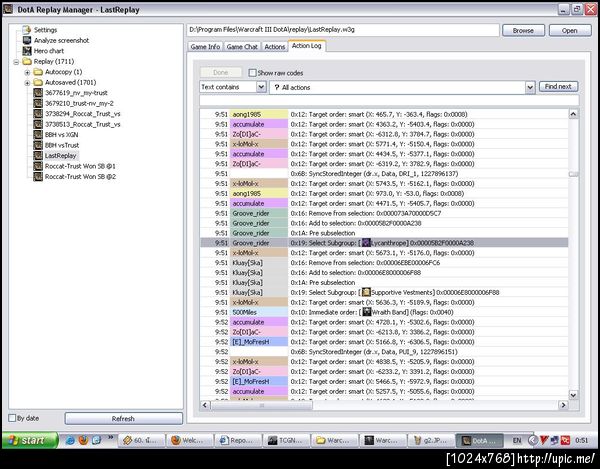Click replay icon for Roccat-Trust Won SB @2
The image size is (600, 469).
[38, 177]
